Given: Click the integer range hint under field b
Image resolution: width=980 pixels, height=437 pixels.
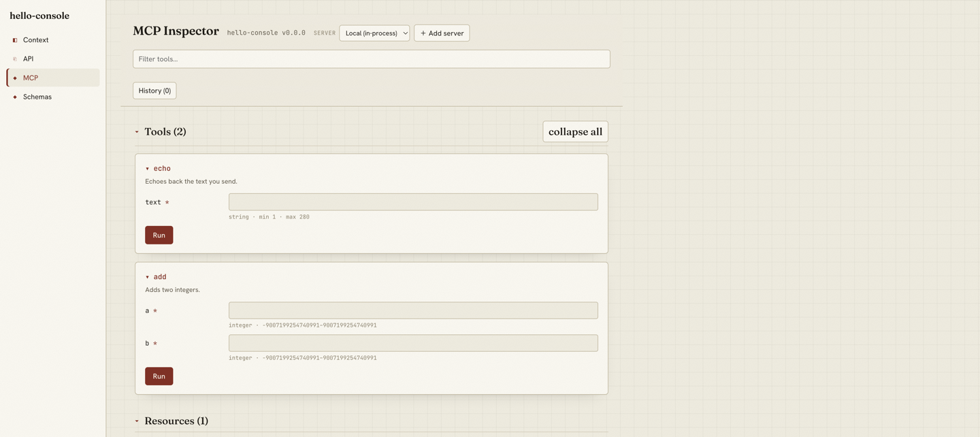Looking at the screenshot, I should point(302,358).
